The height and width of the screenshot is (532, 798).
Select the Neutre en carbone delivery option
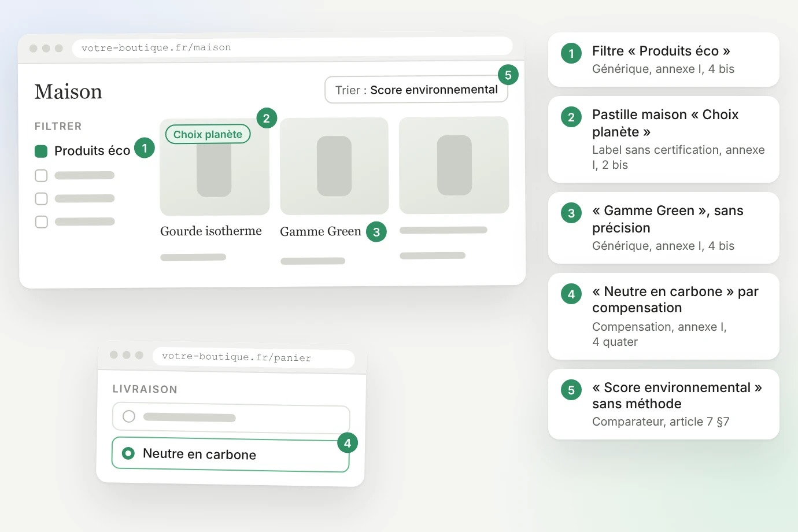[231, 455]
